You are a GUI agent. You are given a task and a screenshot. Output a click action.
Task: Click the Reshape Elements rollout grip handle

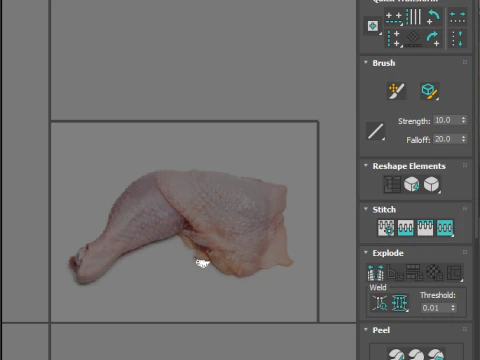point(465,165)
